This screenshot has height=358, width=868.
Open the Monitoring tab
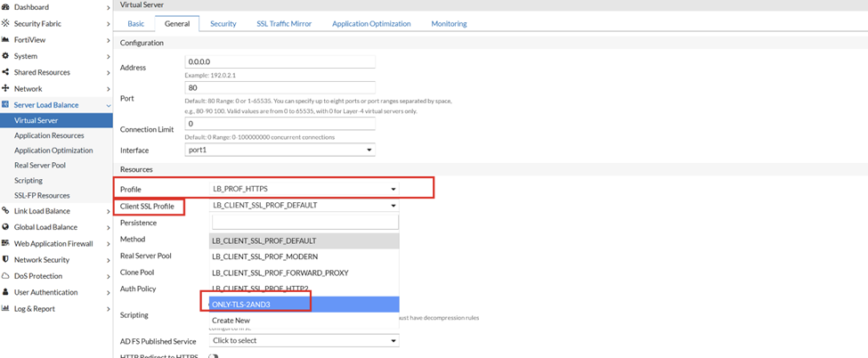coord(449,24)
